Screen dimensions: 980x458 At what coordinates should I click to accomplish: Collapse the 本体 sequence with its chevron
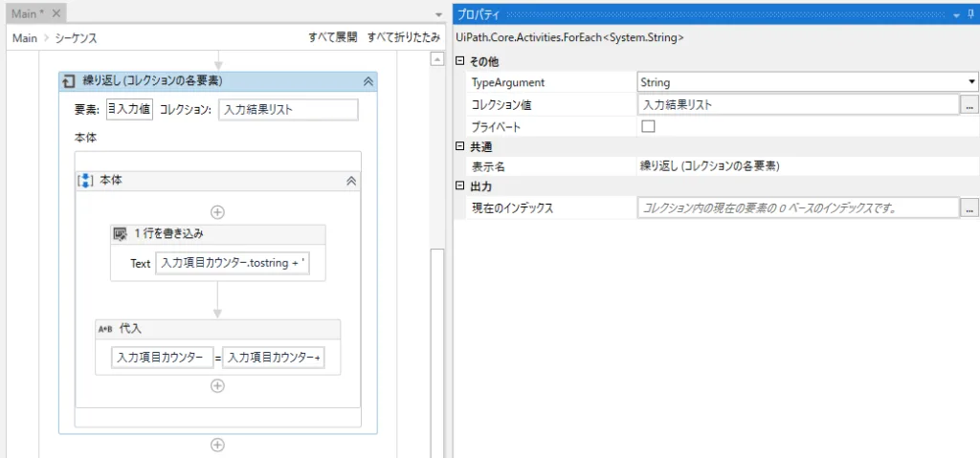coord(351,180)
